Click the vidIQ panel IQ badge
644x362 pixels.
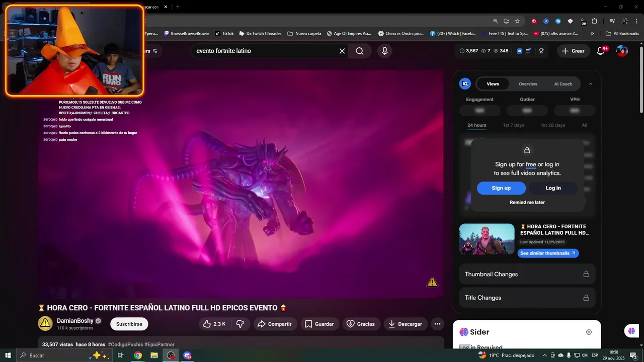coord(465,84)
